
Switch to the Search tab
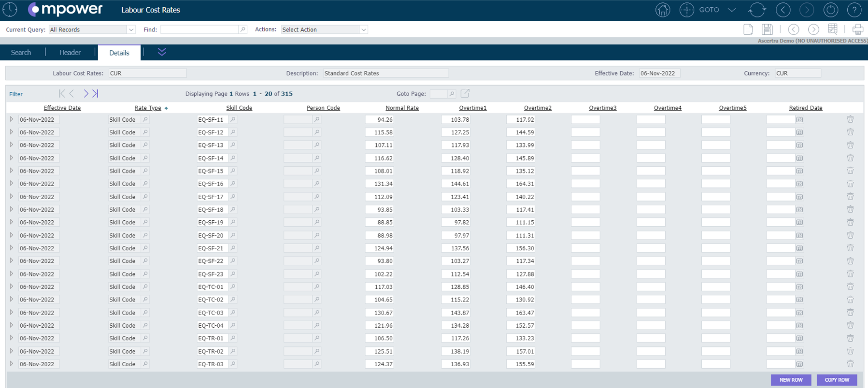[21, 53]
